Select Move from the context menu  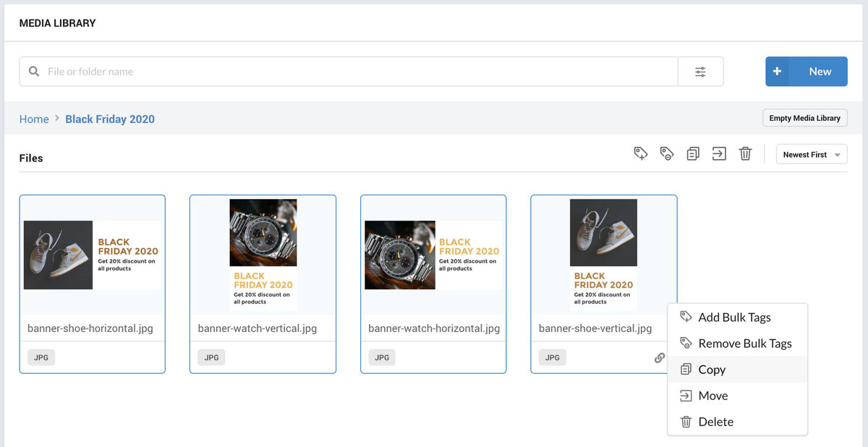(712, 396)
